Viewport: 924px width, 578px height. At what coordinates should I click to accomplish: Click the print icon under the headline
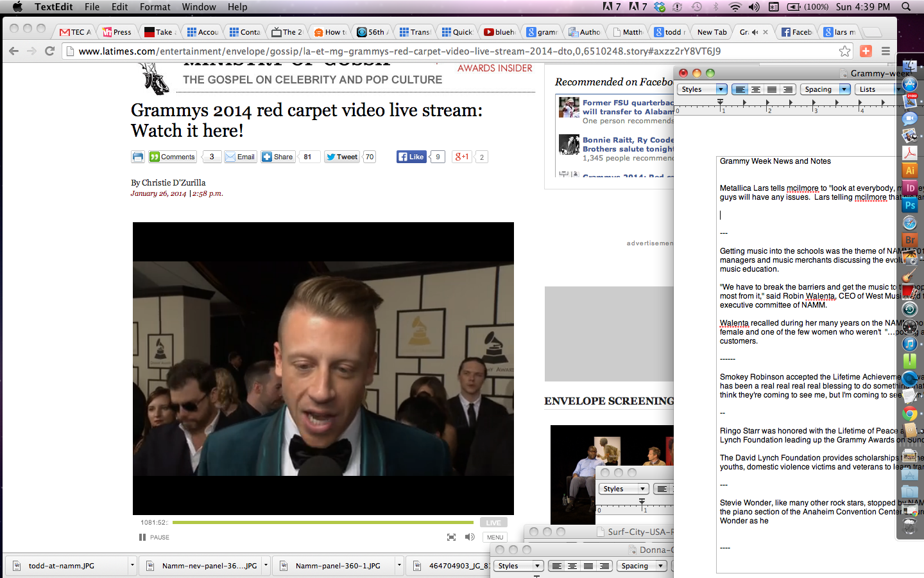tap(138, 157)
